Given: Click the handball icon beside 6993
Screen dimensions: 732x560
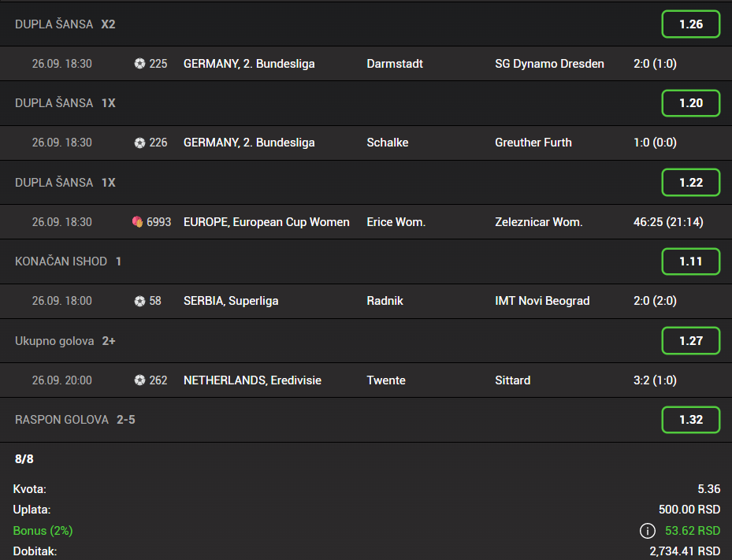Looking at the screenshot, I should click(x=137, y=221).
